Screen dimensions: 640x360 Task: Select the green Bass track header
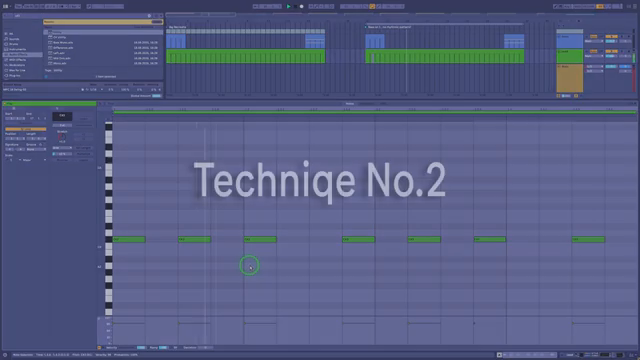570,56
